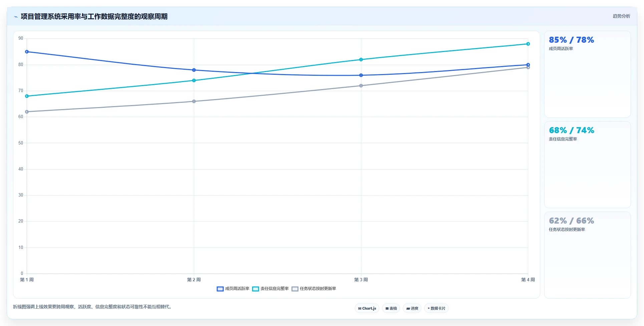Click the blue data point at 第 1 周 (85)

tap(27, 52)
